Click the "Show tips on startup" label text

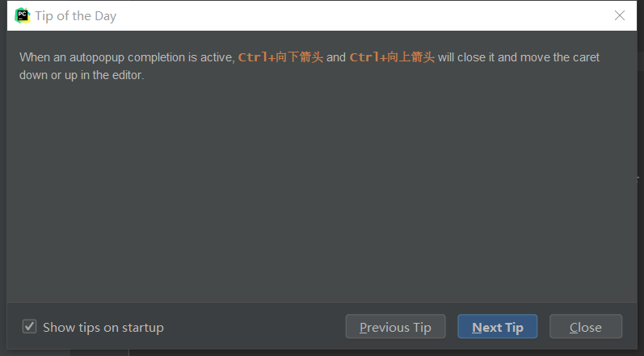click(x=103, y=327)
